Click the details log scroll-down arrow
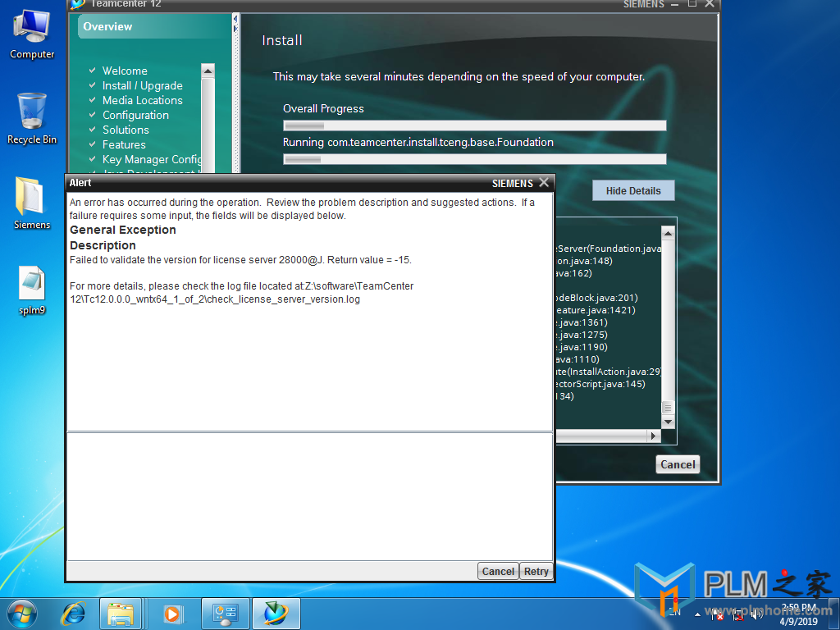The width and height of the screenshot is (840, 630). coord(668,422)
